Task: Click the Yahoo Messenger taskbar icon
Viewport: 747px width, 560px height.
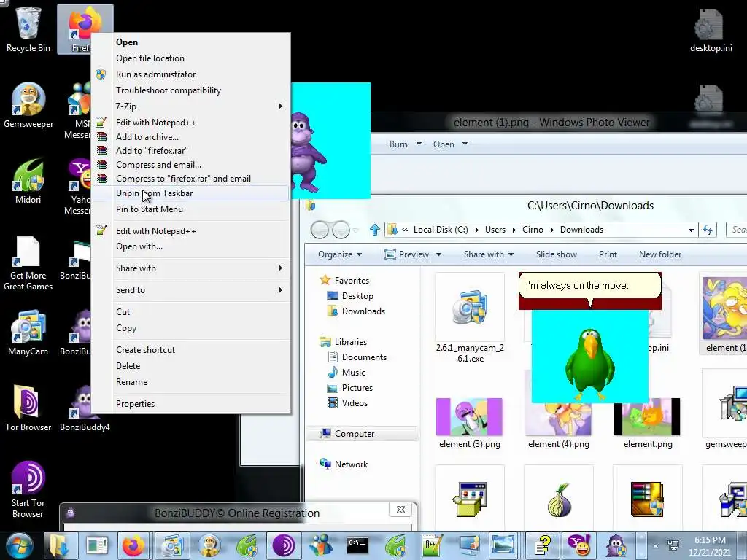Action: (578, 545)
